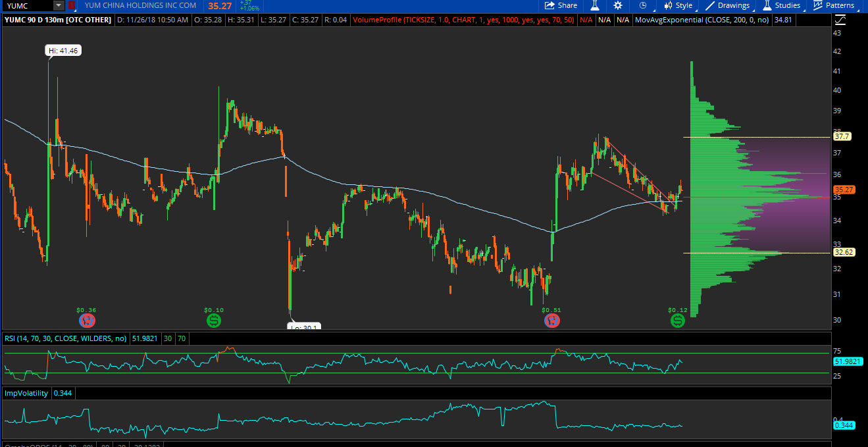868x447 pixels.
Task: Click the red symbol link icon
Action: pyautogui.click(x=72, y=5)
